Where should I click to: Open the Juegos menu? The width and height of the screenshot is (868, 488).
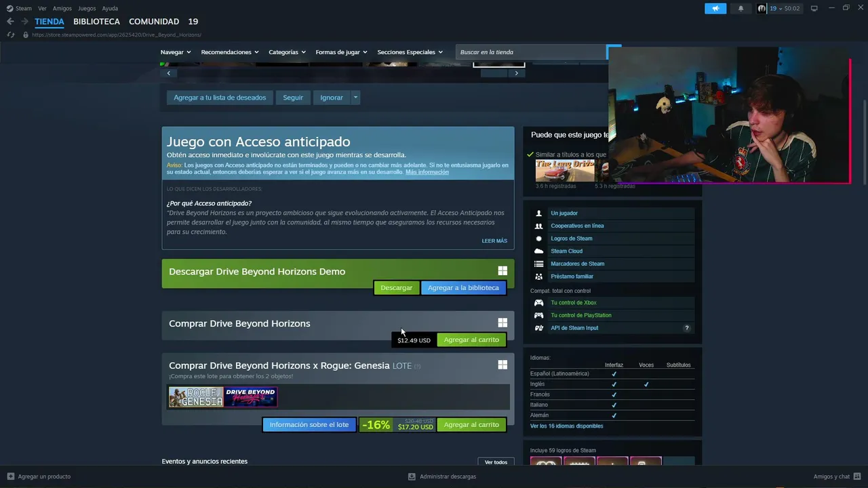(87, 9)
